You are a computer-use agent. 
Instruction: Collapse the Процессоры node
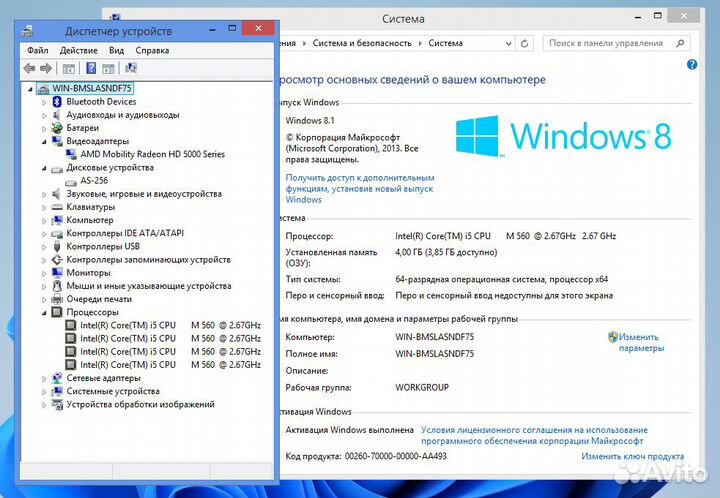pyautogui.click(x=45, y=313)
